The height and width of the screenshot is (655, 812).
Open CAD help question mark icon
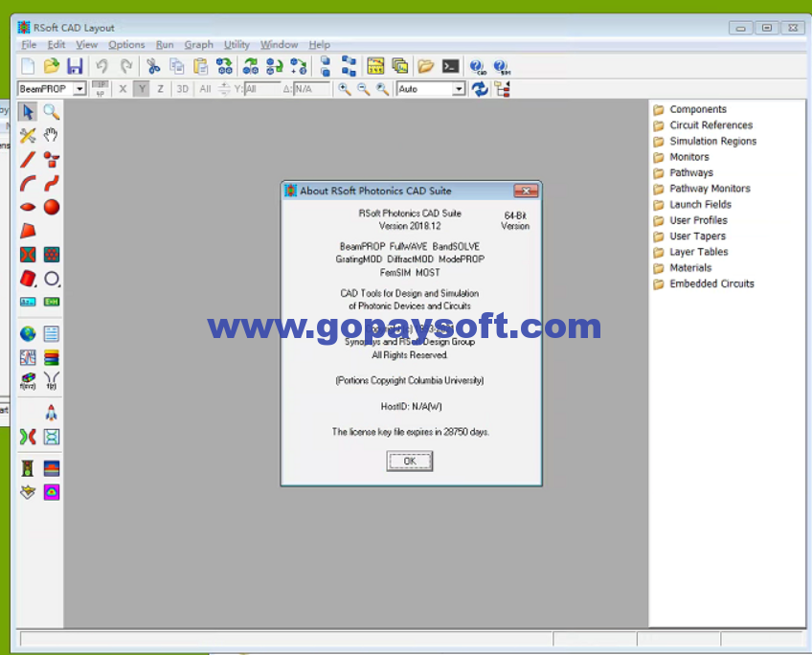pyautogui.click(x=477, y=67)
